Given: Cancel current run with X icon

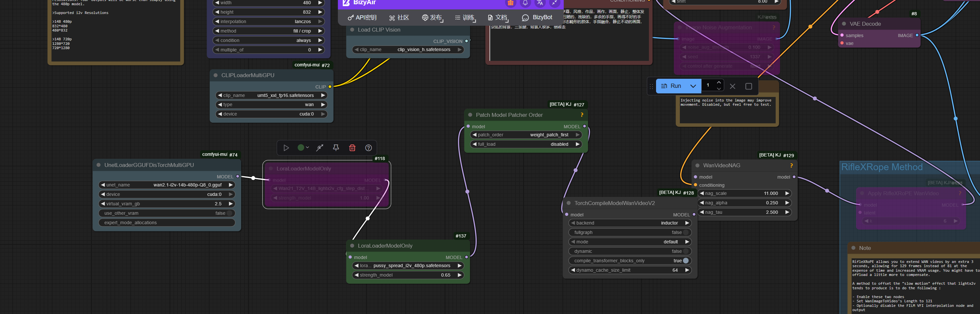Looking at the screenshot, I should pyautogui.click(x=733, y=86).
